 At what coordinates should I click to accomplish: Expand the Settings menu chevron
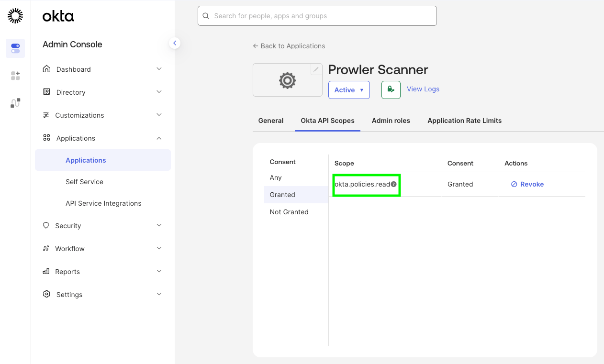(x=159, y=294)
